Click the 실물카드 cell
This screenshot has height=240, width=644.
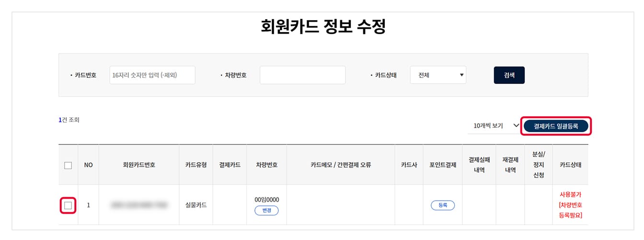pyautogui.click(x=196, y=205)
